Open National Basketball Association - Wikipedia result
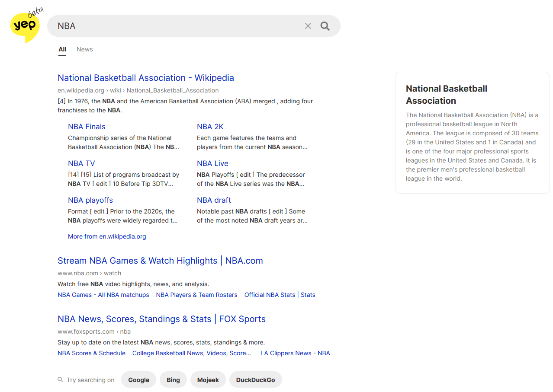Screen dimensions: 553x392 146,78
